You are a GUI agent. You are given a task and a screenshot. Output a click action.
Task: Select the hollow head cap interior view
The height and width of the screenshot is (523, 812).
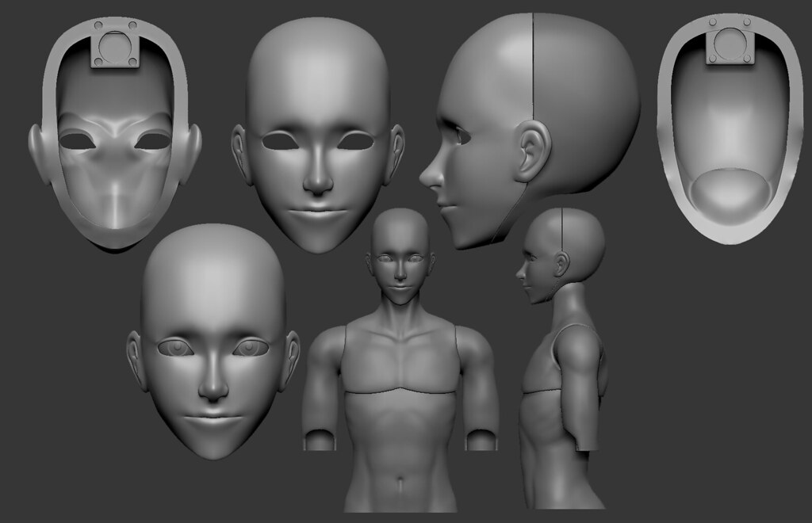[730, 129]
